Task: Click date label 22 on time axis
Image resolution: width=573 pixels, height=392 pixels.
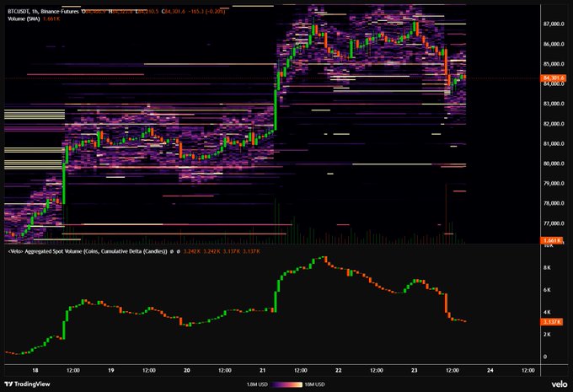Action: coord(339,370)
